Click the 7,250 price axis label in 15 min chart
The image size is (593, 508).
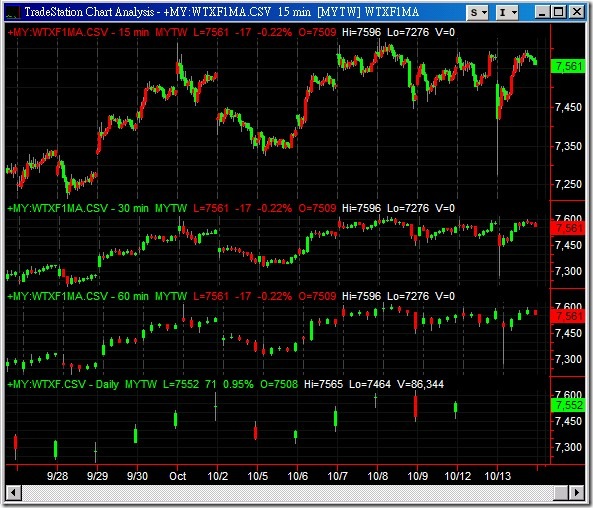pos(568,184)
